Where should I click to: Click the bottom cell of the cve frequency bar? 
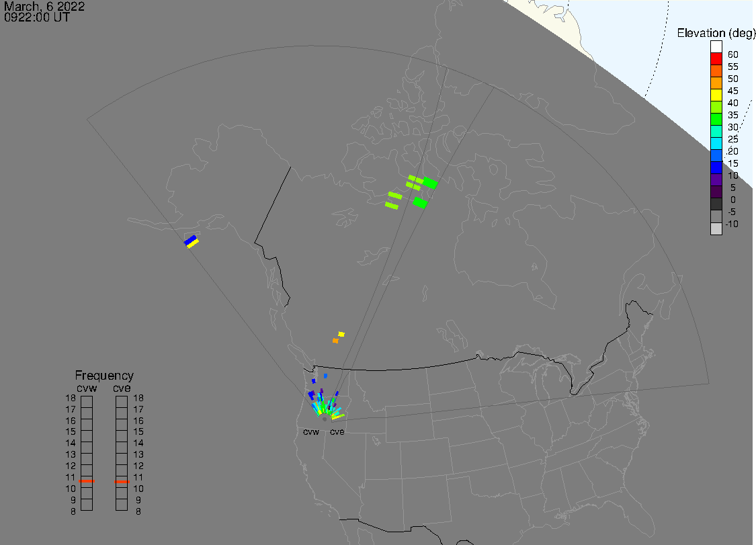(122, 505)
